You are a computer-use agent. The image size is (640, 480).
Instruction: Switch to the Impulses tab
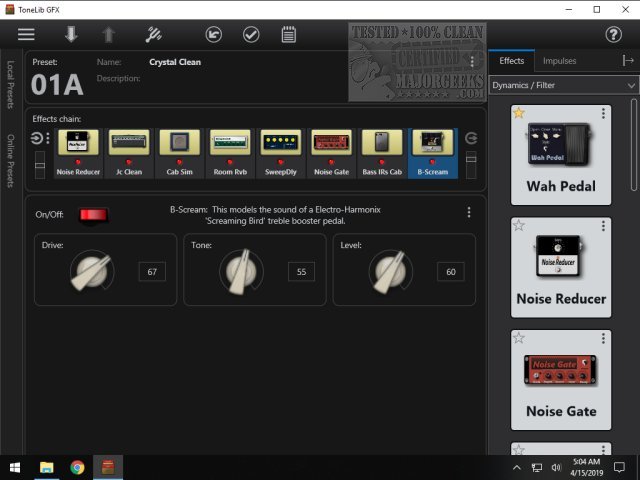(x=559, y=61)
